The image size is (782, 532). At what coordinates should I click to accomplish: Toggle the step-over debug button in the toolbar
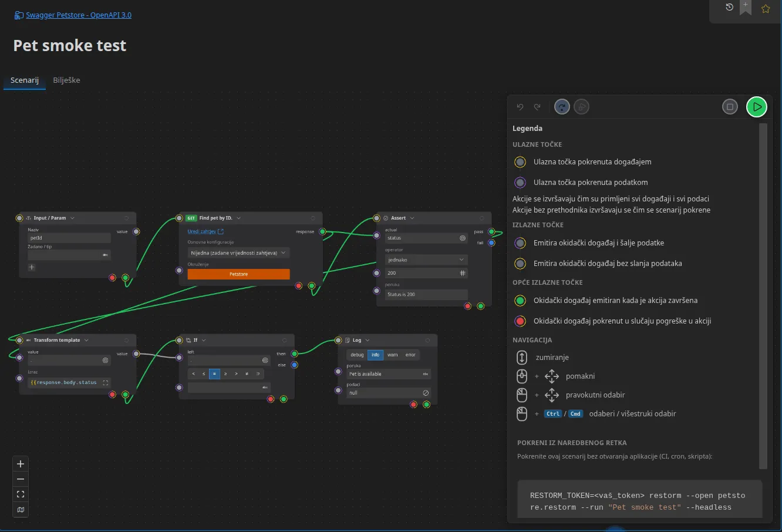tap(562, 107)
